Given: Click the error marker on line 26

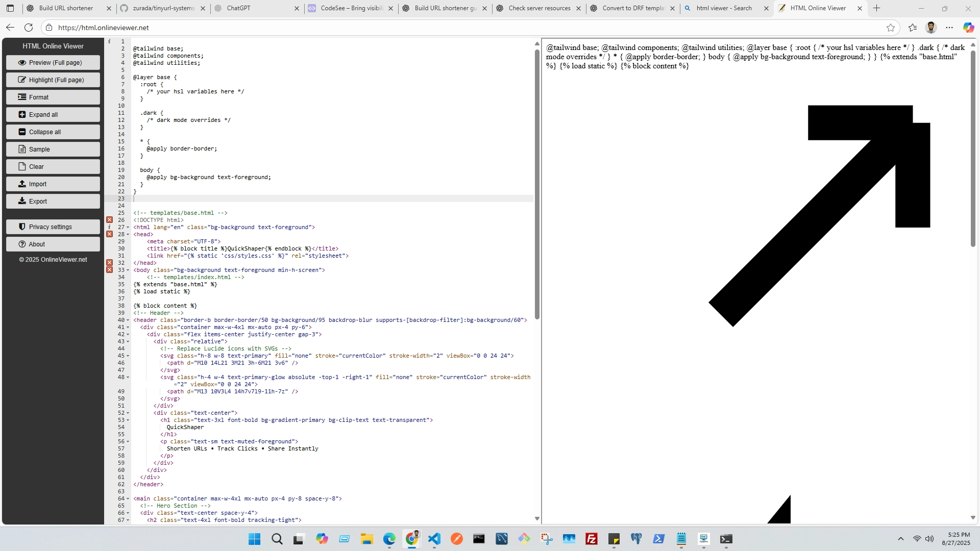Looking at the screenshot, I should click(109, 220).
